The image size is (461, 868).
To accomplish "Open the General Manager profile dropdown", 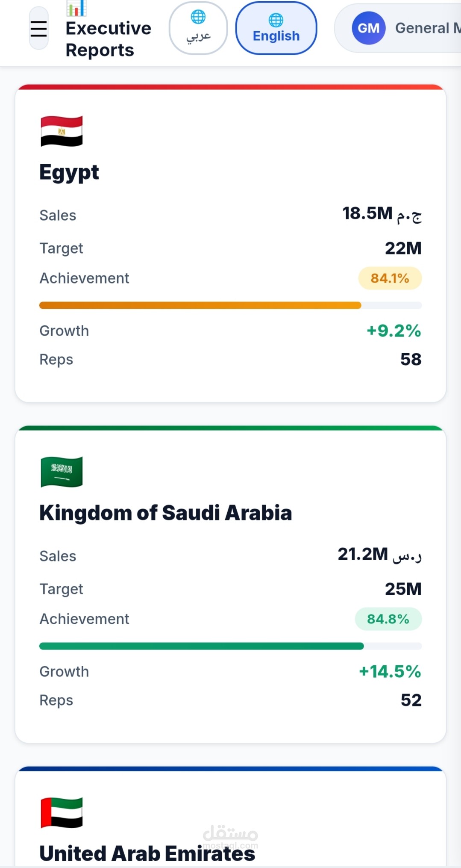I will pyautogui.click(x=398, y=28).
